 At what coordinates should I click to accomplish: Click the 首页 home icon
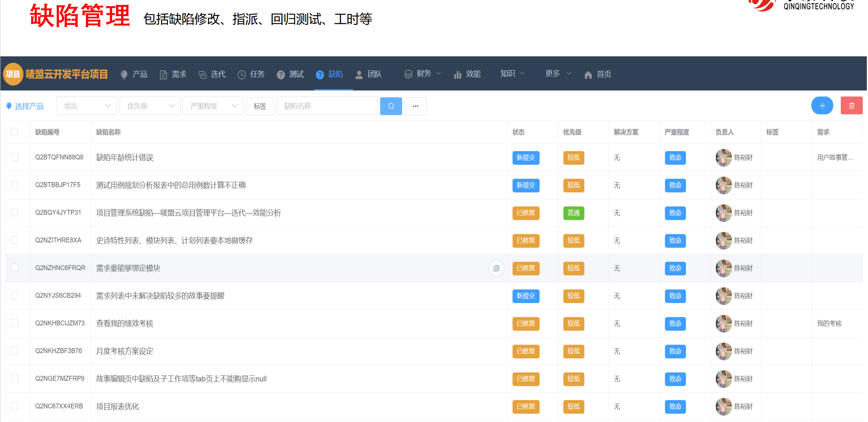[x=588, y=75]
